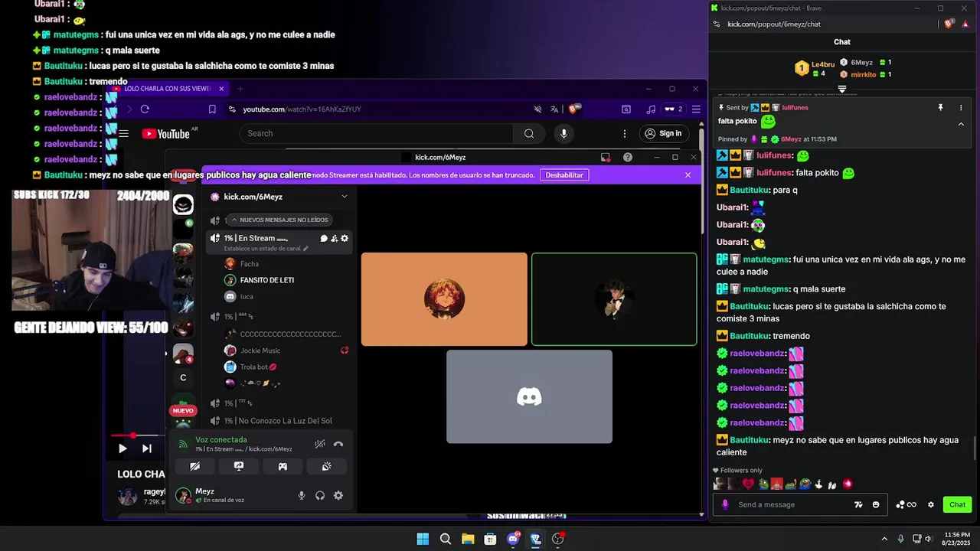
Task: Open the gray Discord-logo participant tile
Action: (x=529, y=396)
